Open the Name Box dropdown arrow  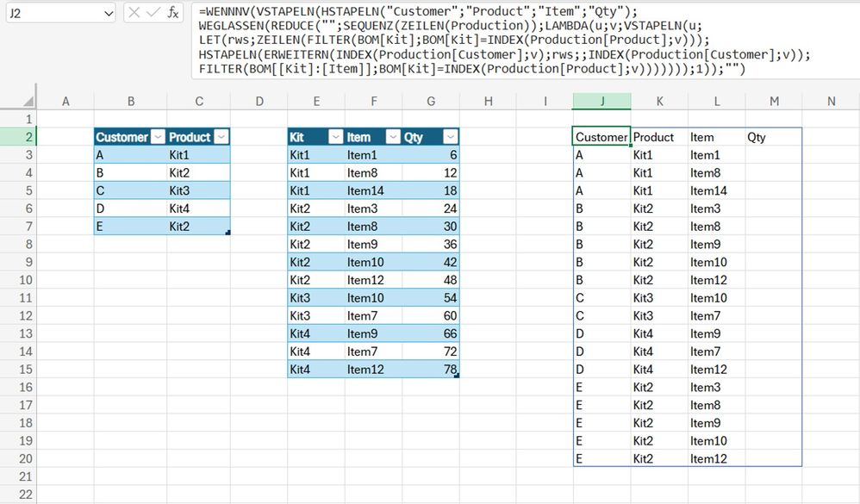point(109,13)
